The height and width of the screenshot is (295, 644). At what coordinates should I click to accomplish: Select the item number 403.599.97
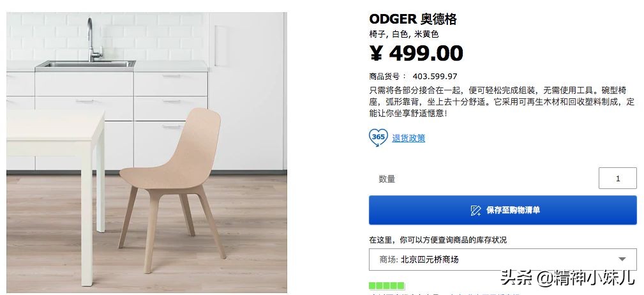point(435,77)
